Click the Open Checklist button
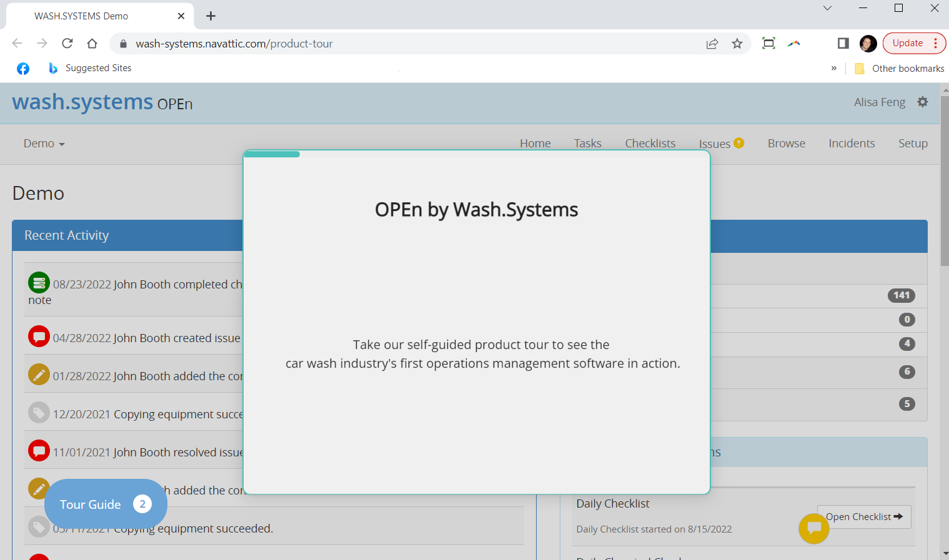This screenshot has height=560, width=949. (864, 517)
